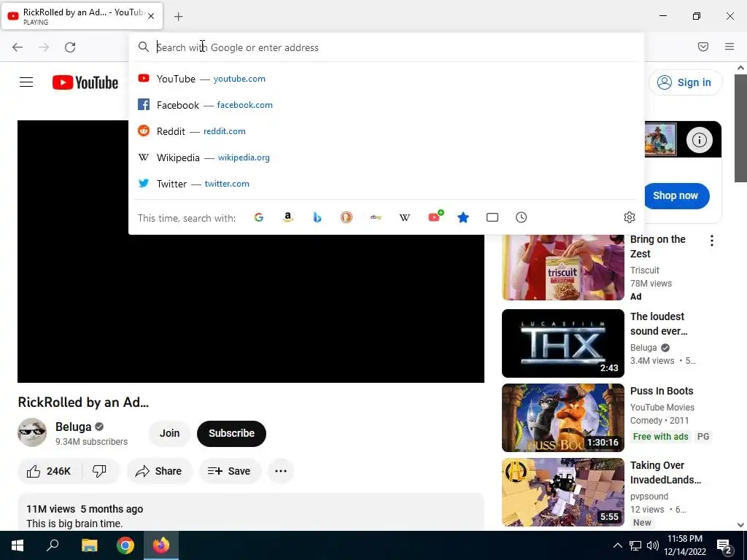Open search settings gear
The image size is (747, 560).
coord(630,217)
